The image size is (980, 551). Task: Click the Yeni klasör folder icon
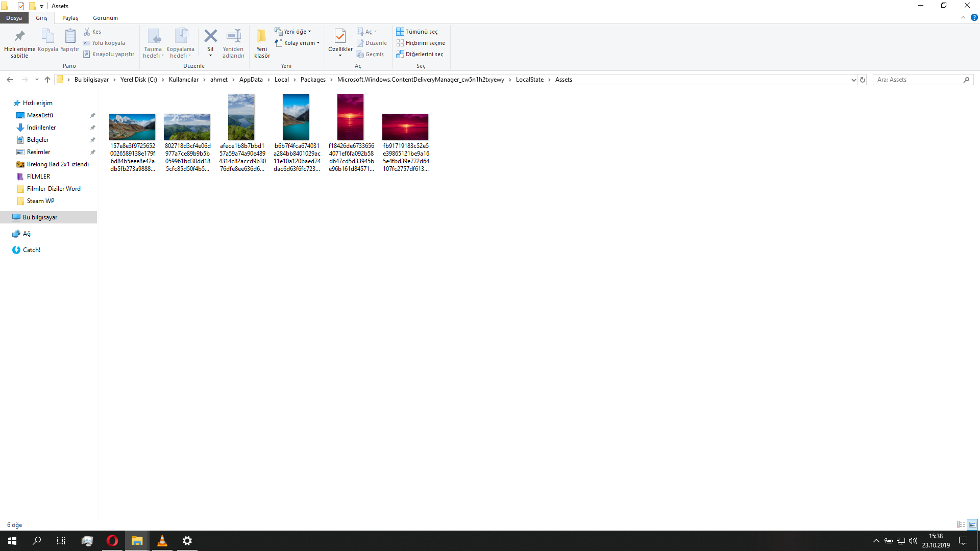point(261,37)
